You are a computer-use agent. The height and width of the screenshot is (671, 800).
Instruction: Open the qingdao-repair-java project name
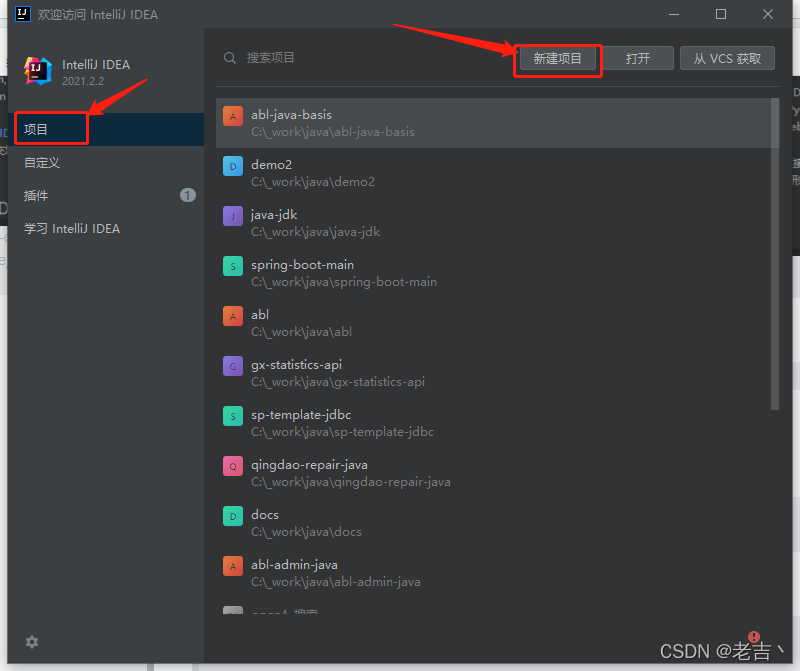pyautogui.click(x=309, y=465)
